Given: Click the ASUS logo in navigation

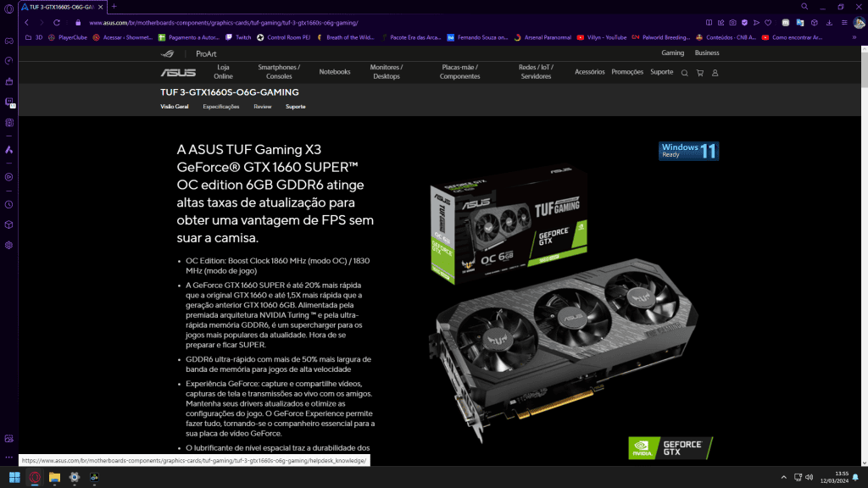Looking at the screenshot, I should [x=178, y=73].
